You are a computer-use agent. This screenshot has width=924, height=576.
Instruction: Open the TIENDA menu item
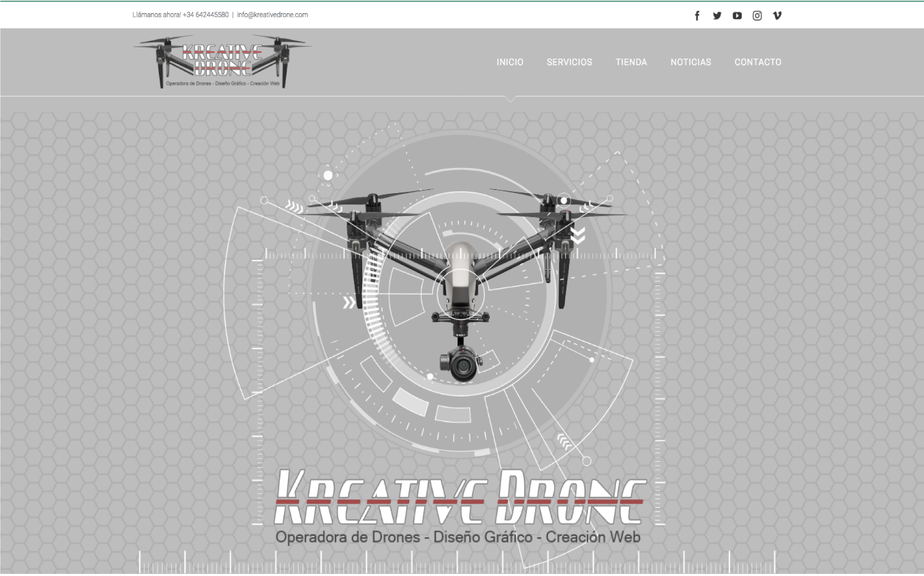tap(631, 62)
